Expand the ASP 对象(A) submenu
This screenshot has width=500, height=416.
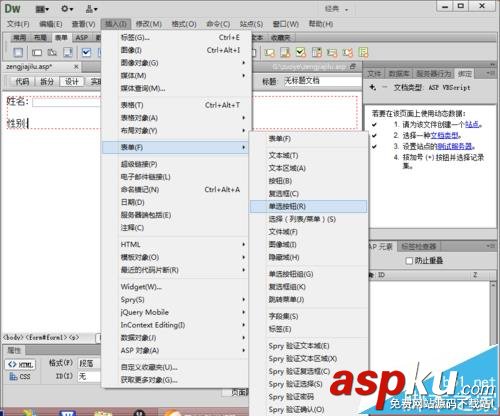click(x=176, y=350)
